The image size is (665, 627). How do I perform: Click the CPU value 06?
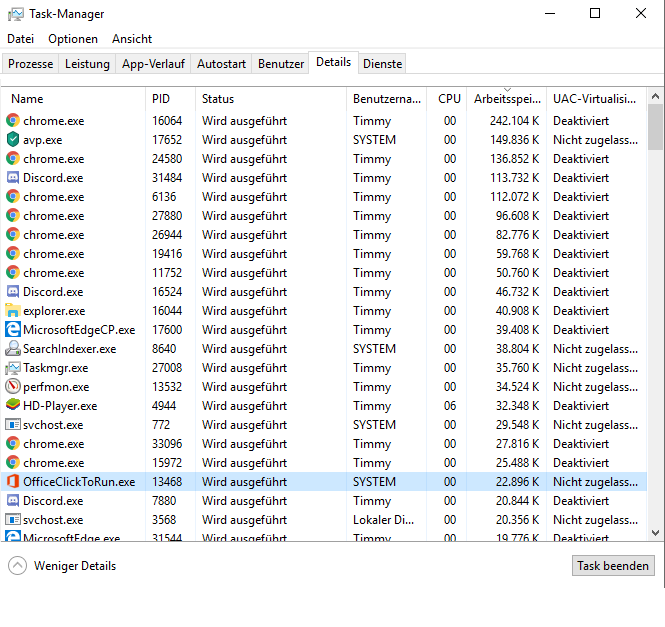450,406
